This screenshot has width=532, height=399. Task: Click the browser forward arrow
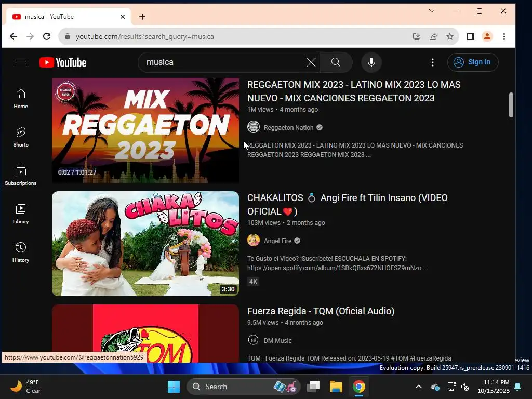coord(30,36)
